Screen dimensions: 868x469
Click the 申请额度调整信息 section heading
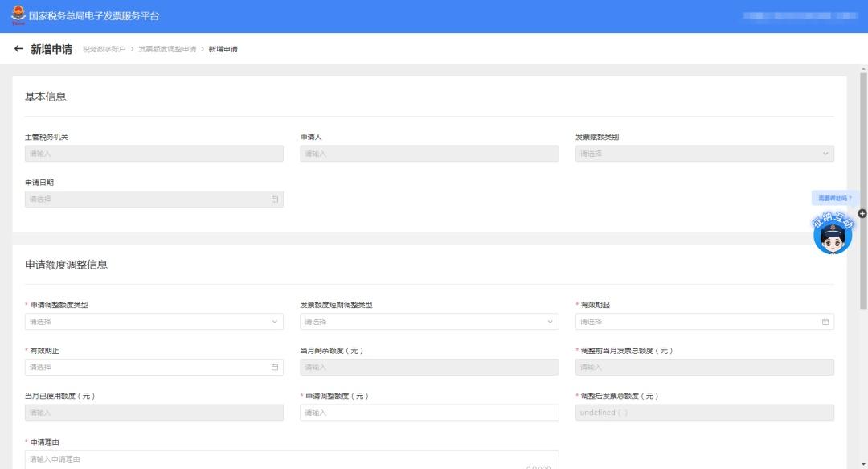(x=66, y=265)
